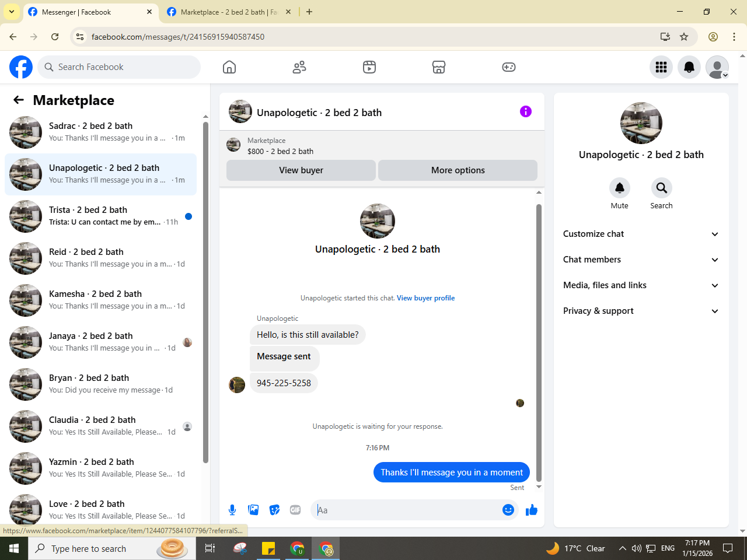Bookmark this page with the star icon
The image size is (747, 560).
point(684,37)
